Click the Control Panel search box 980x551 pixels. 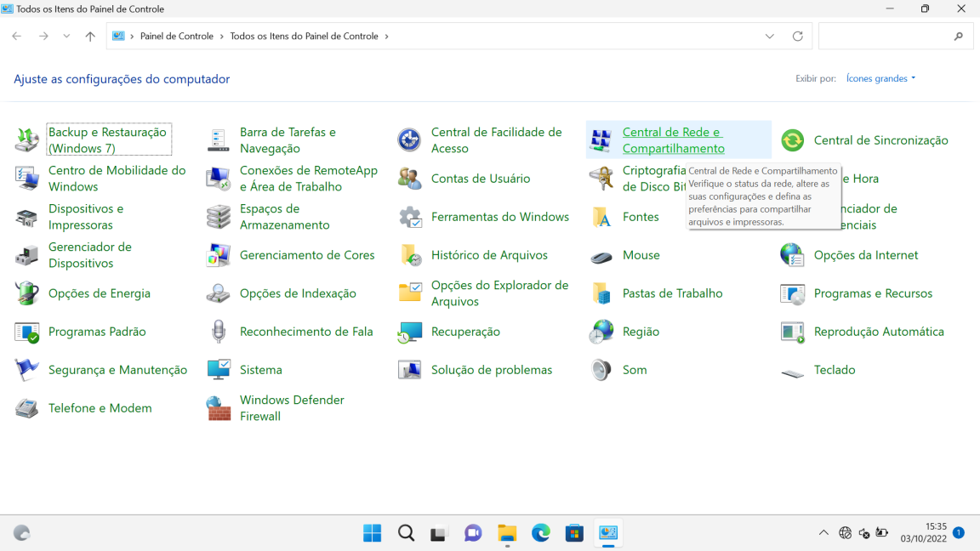click(885, 37)
